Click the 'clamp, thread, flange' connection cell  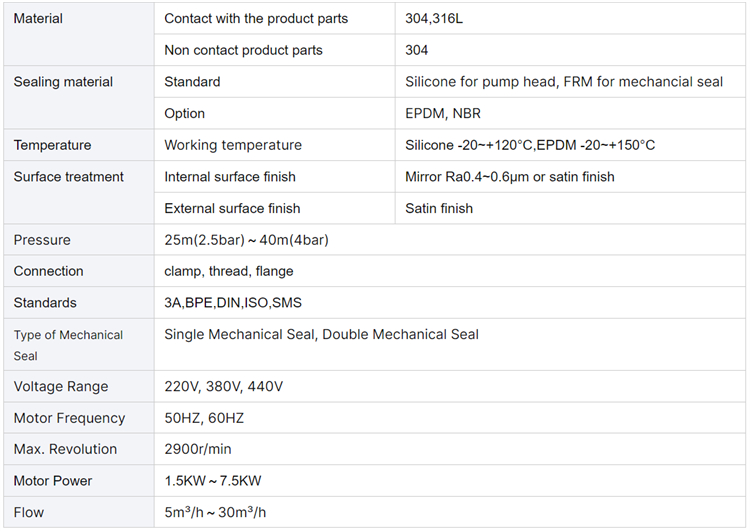(450, 271)
